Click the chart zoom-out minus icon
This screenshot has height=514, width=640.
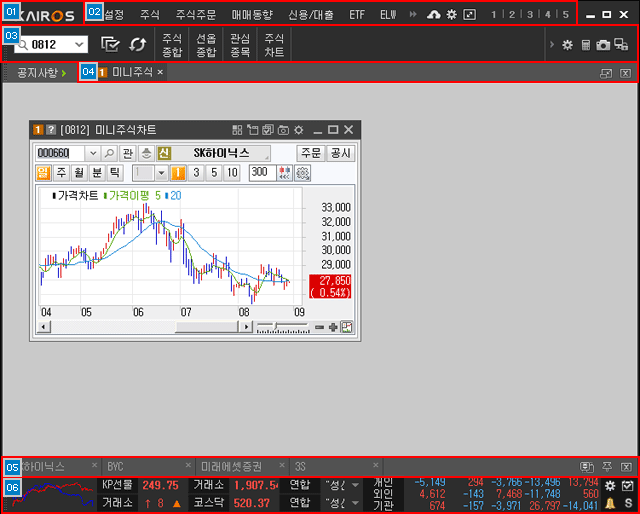pyautogui.click(x=320, y=327)
